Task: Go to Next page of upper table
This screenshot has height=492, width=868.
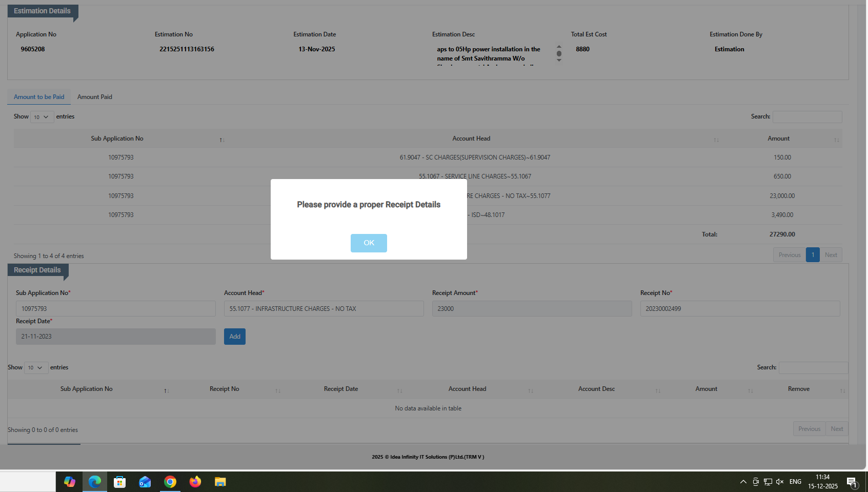Action: [x=831, y=255]
